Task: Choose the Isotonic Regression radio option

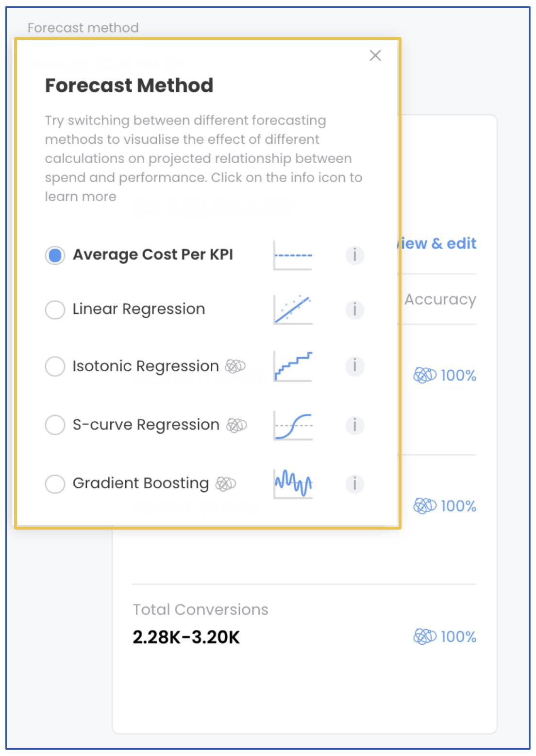Action: point(55,366)
